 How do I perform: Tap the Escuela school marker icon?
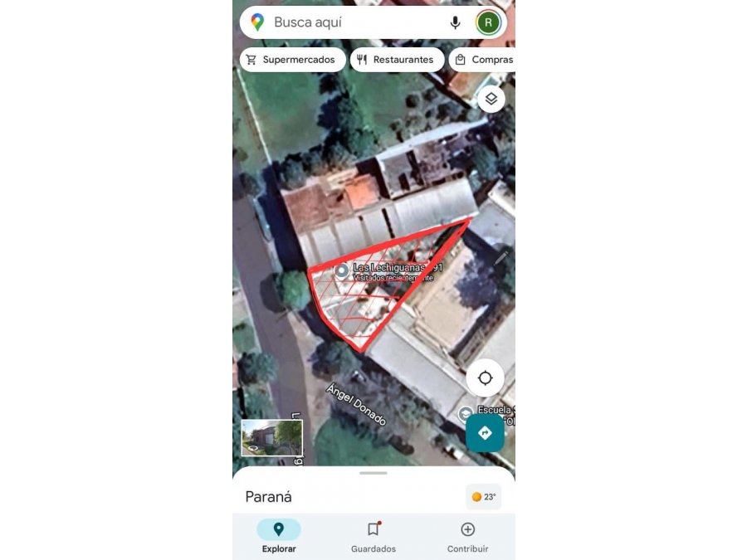465,414
